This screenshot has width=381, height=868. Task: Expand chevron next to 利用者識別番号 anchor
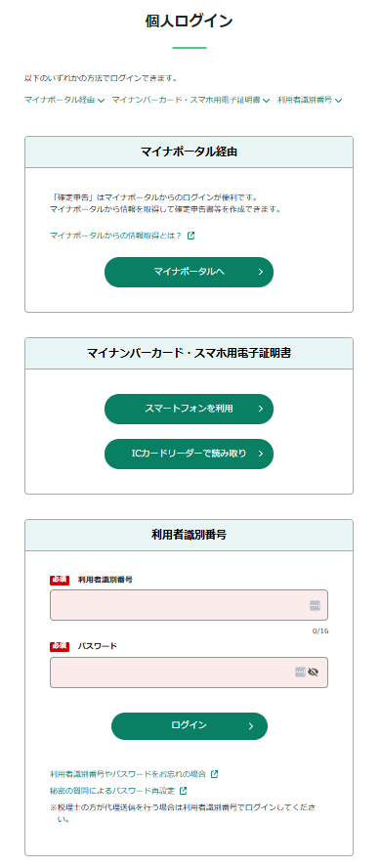coord(338,101)
